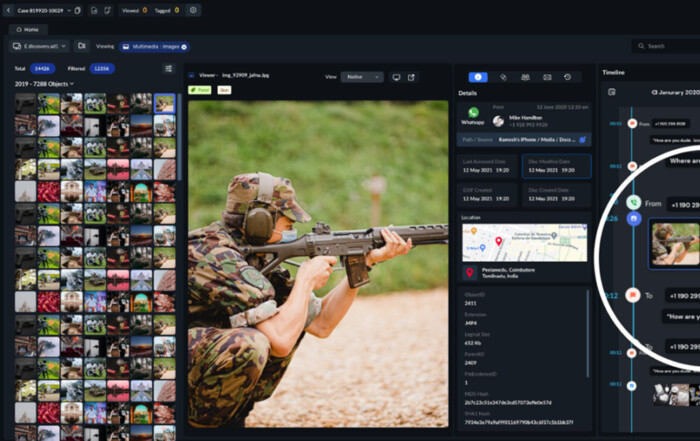The height and width of the screenshot is (441, 700).
Task: Click the location map thumbnail
Action: [525, 242]
